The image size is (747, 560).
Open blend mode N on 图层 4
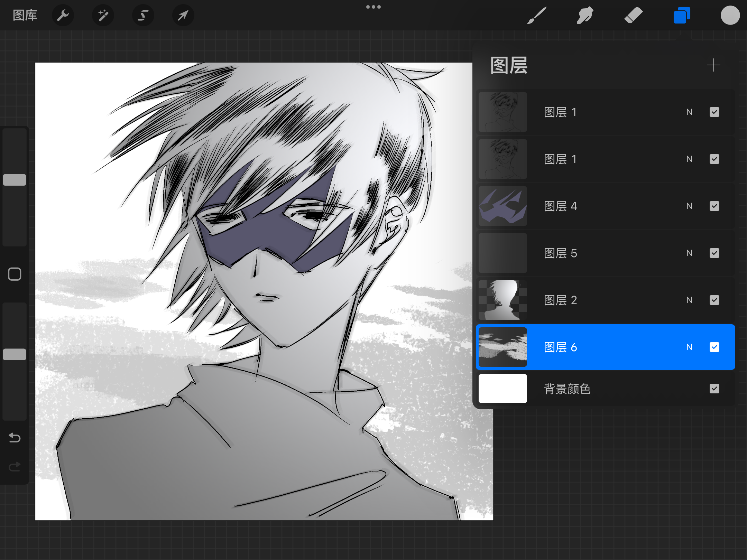pos(689,206)
